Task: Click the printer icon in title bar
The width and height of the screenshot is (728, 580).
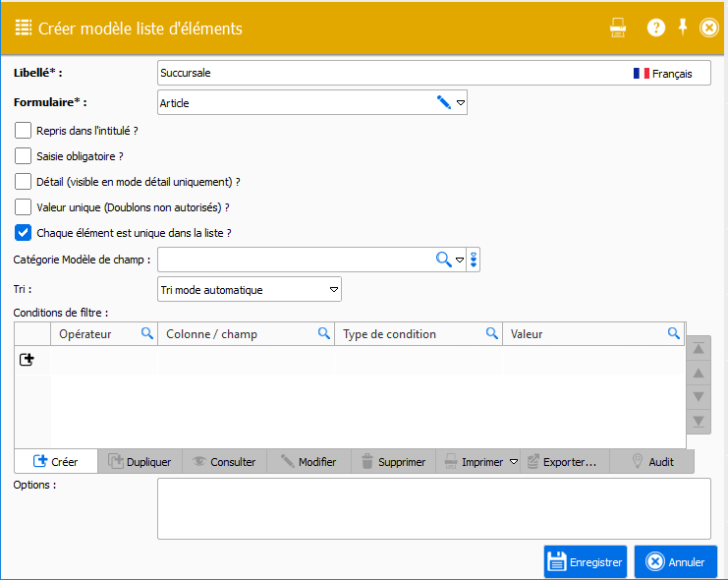Action: pos(618,28)
